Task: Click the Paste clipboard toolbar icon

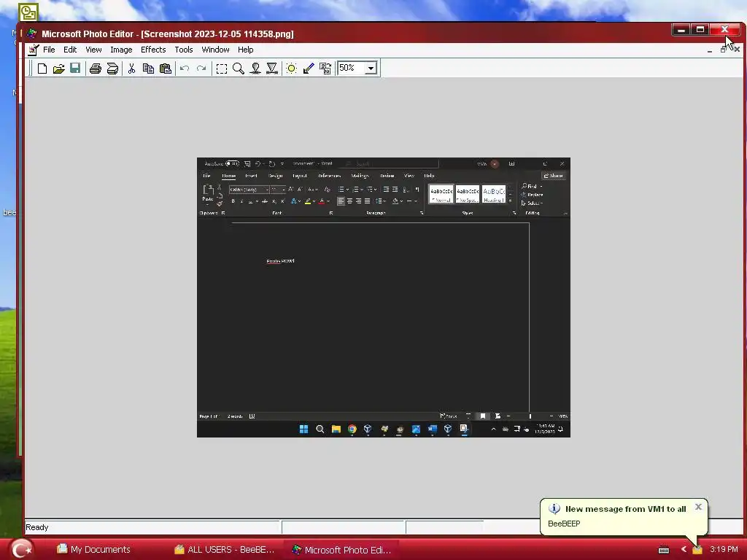Action: [166, 69]
